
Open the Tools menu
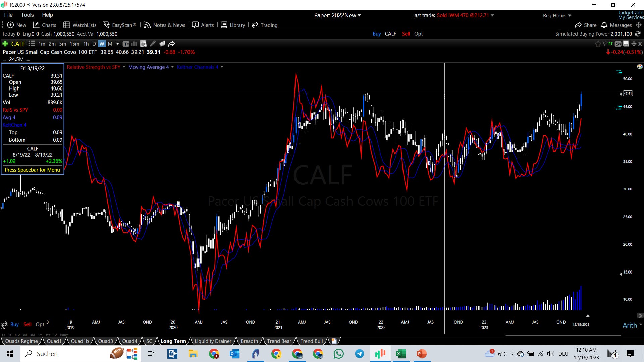click(x=27, y=15)
